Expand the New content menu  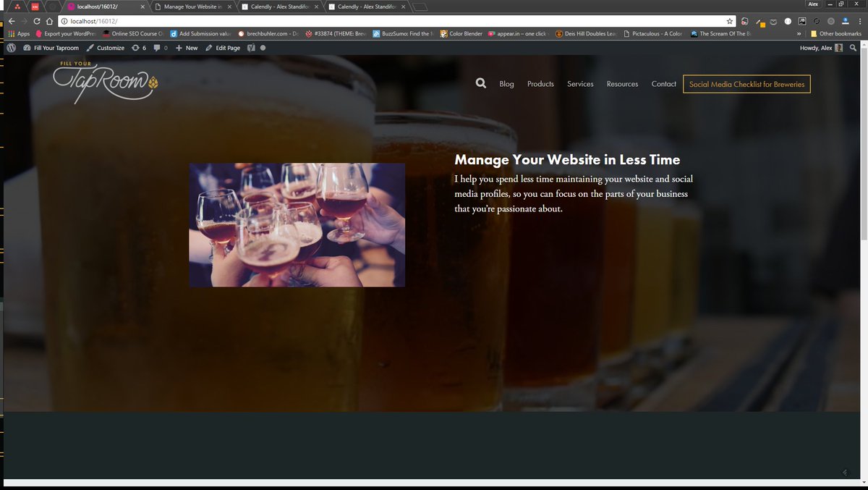[x=187, y=48]
